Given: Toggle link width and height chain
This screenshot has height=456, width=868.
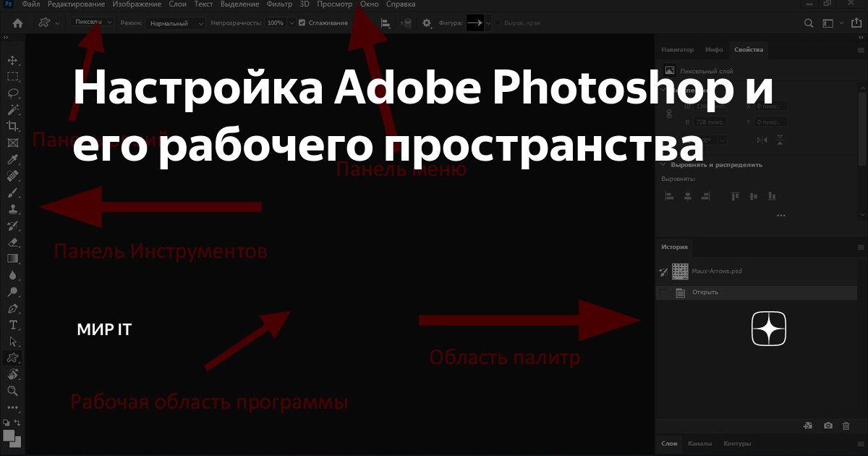Looking at the screenshot, I should 668,114.
